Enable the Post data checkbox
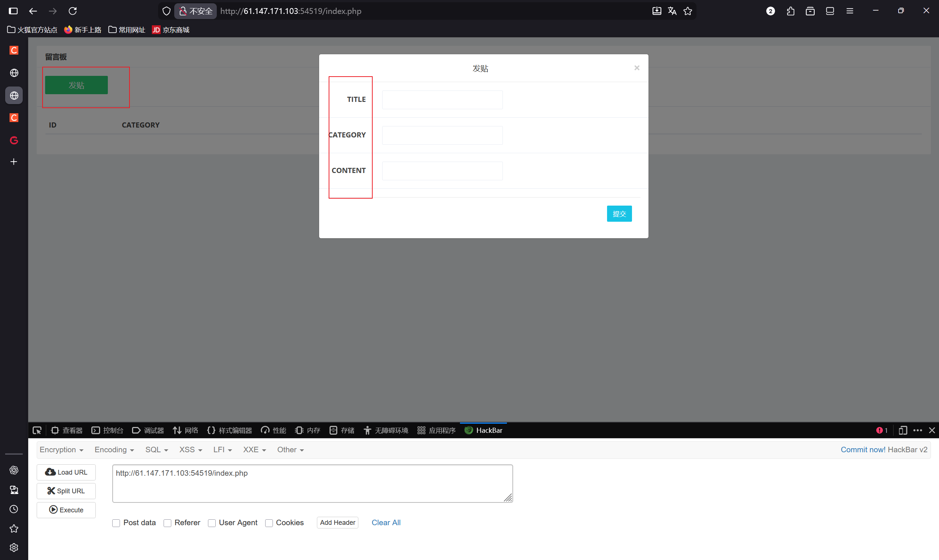Screen dimensions: 939x560 [116, 523]
